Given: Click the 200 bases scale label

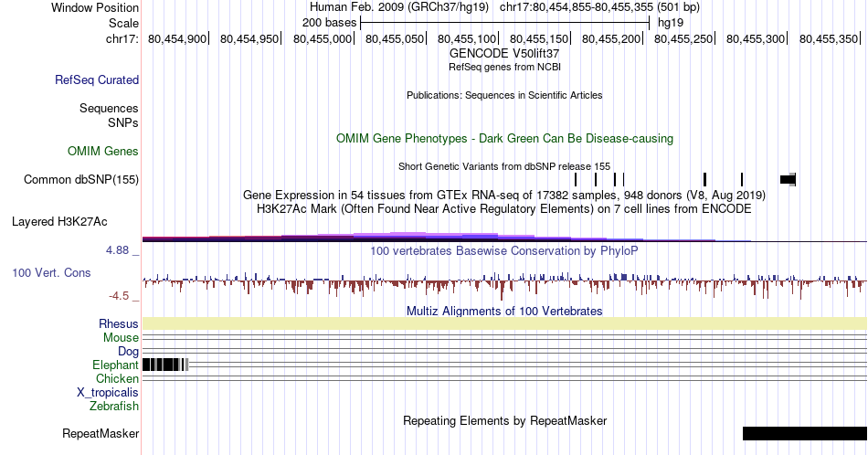Looking at the screenshot, I should point(329,23).
